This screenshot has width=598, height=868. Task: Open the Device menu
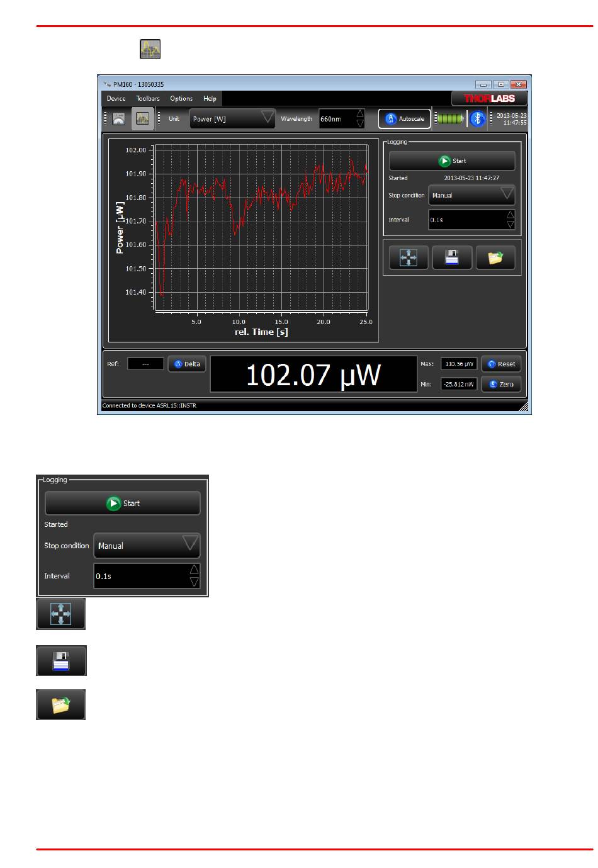[x=116, y=98]
